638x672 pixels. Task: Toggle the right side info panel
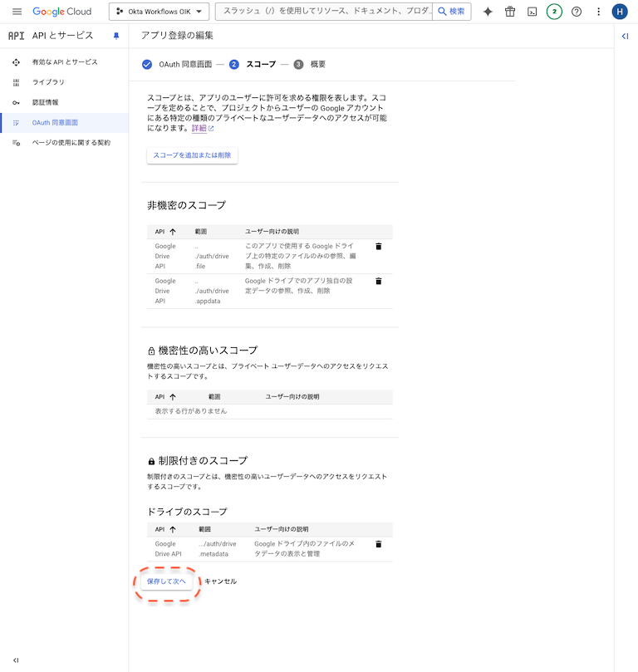(626, 36)
